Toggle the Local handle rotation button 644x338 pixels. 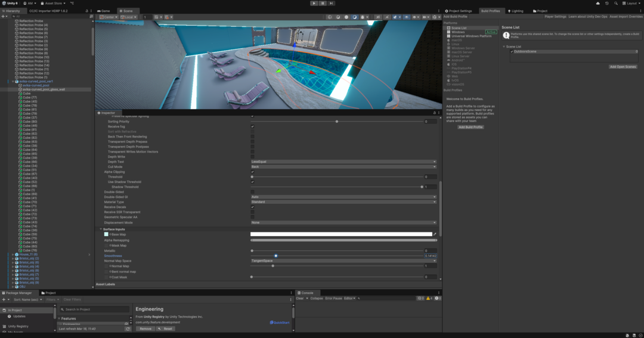point(129,17)
